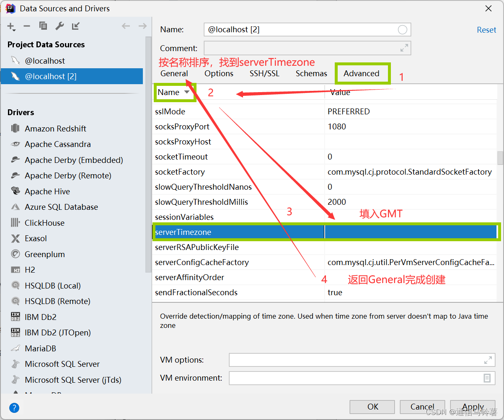Click inside the Name input field
Viewport: 504px width, 420px height.
click(x=293, y=29)
